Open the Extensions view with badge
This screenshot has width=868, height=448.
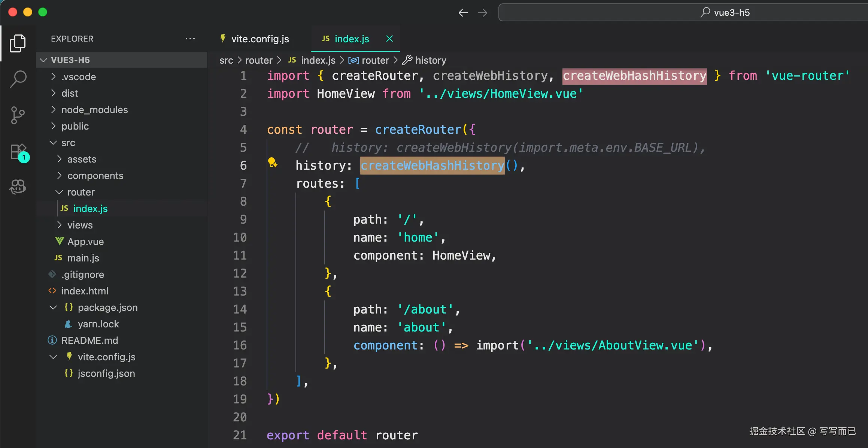(18, 152)
